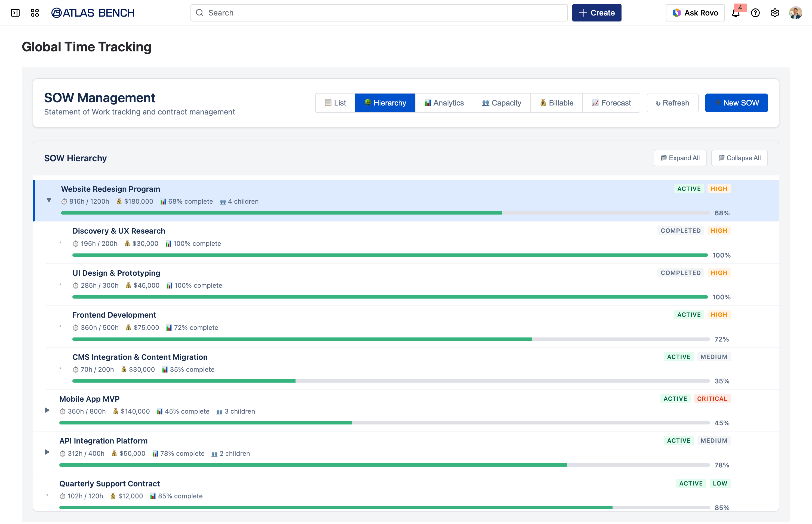Click the sidebar toggle panel icon
The width and height of the screenshot is (812, 524).
click(x=15, y=13)
